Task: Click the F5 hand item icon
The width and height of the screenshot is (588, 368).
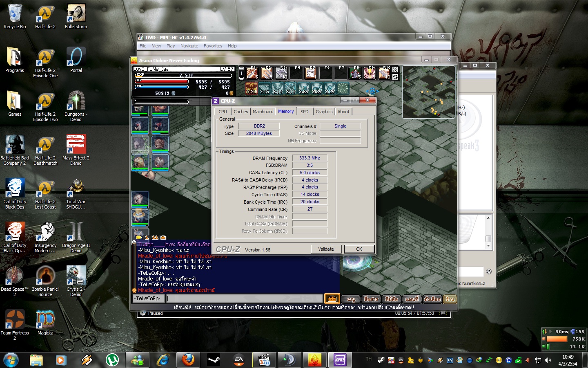Action: tap(311, 73)
